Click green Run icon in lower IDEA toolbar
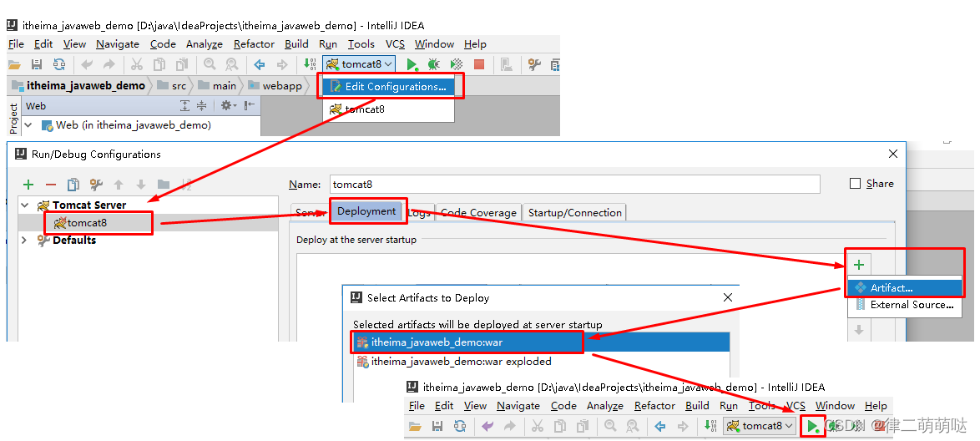 (812, 426)
